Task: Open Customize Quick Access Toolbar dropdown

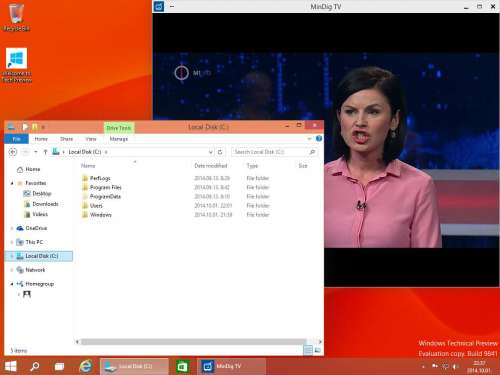Action: tap(43, 127)
